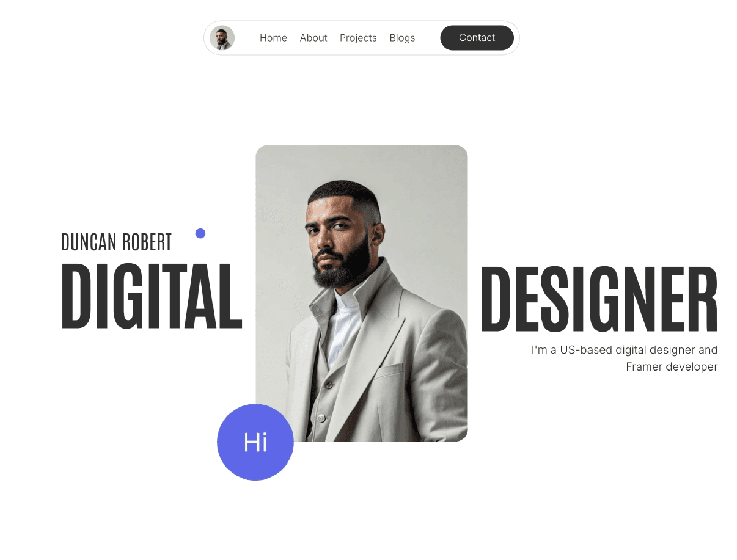Click the blue Hi circle badge
This screenshot has width=737, height=560.
pyautogui.click(x=255, y=442)
